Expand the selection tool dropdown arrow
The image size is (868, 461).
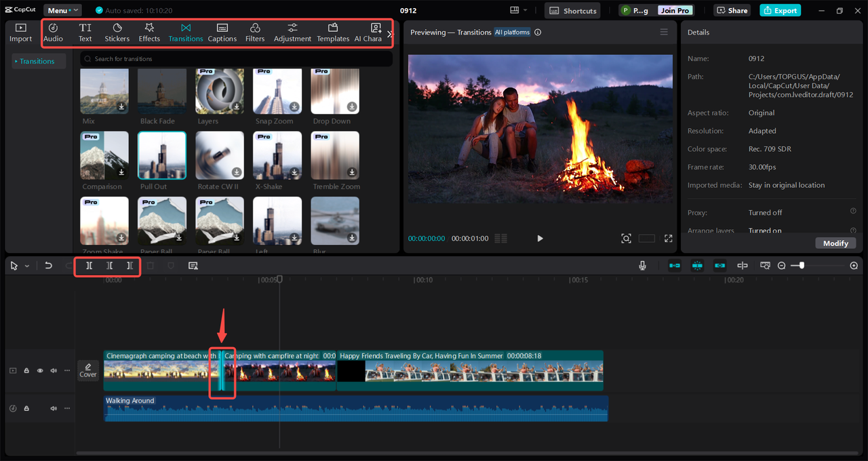coord(27,266)
